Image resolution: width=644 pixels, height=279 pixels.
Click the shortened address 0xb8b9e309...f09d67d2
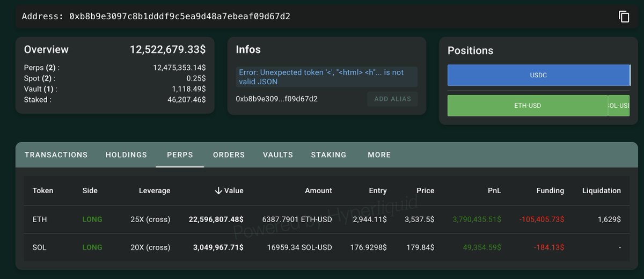click(x=276, y=99)
